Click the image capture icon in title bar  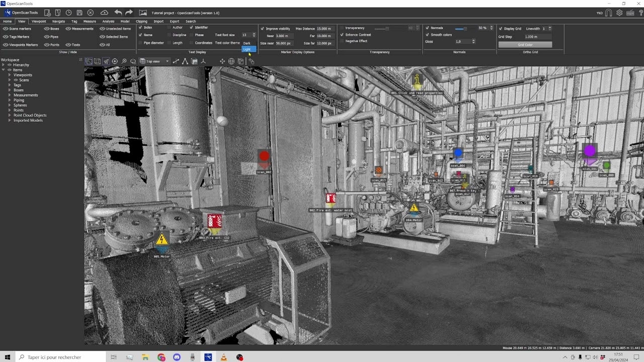[x=143, y=13]
